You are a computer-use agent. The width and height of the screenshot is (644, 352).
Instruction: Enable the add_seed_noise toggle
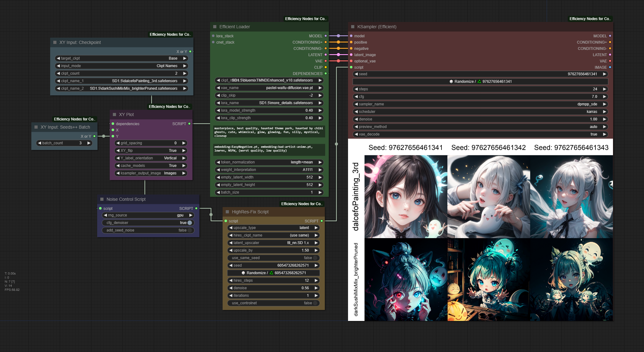point(189,230)
